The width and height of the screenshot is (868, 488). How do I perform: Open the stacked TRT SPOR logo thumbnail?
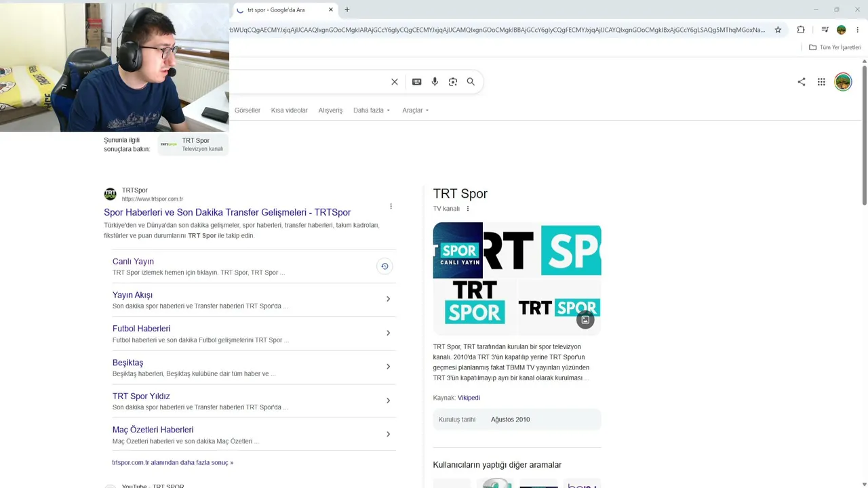475,307
